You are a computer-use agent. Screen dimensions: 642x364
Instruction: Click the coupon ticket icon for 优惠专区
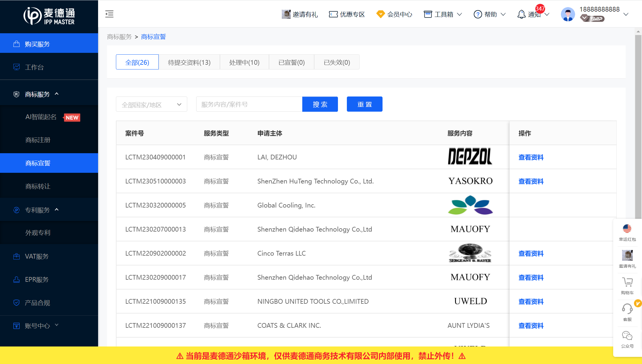pyautogui.click(x=333, y=14)
